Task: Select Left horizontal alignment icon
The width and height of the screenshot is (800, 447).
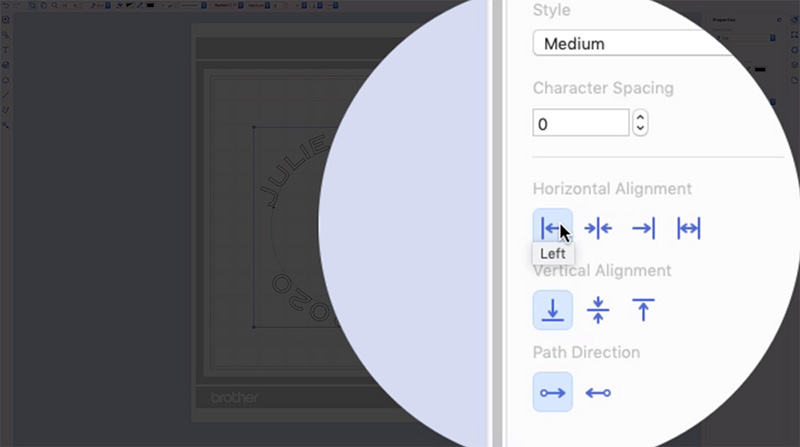Action: coord(552,228)
